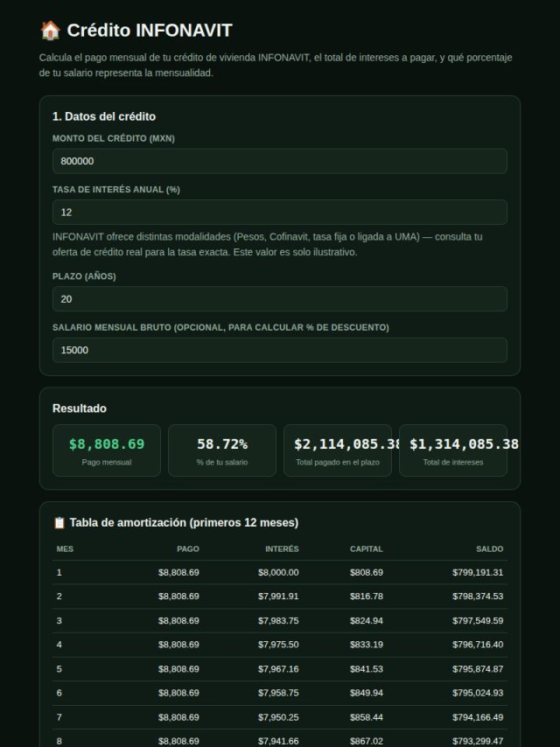The height and width of the screenshot is (747, 560).
Task: Click the clipboard icon next to Tabla de amortización
Action: (x=59, y=522)
